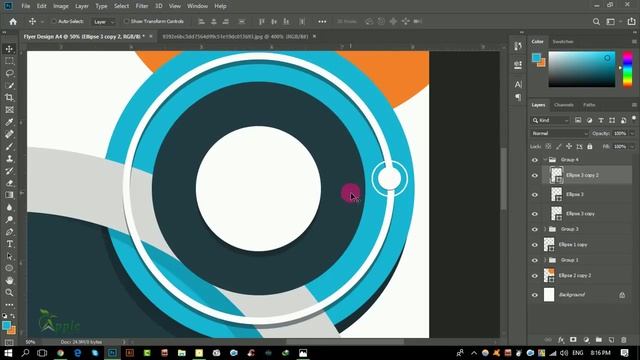The image size is (640, 360).
Task: Open the Auto-Select Layer dropdown
Action: click(x=104, y=22)
